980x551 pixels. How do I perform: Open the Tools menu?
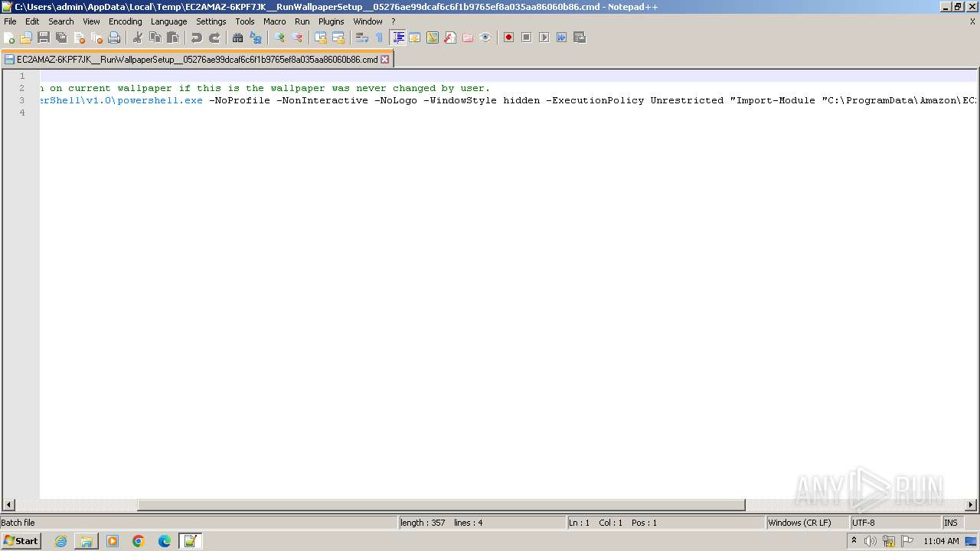click(245, 21)
